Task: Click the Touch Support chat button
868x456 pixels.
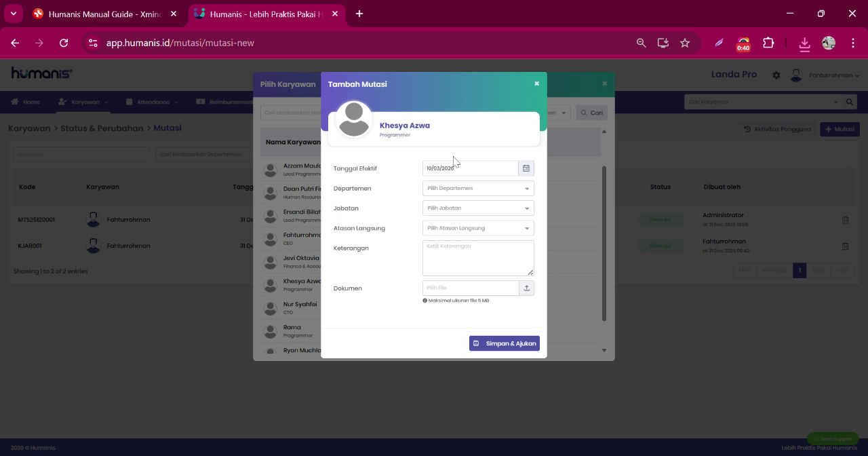Action: point(833,438)
